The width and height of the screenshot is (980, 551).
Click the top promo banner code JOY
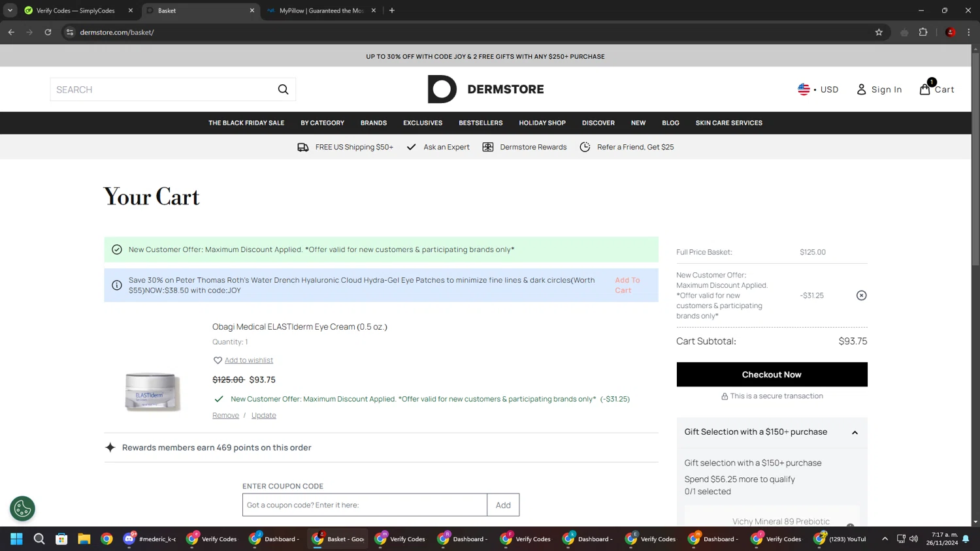485,56
